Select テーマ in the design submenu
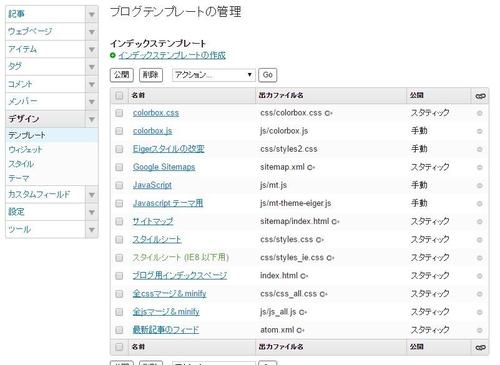Screen dimensions: 500x365 coord(19,178)
